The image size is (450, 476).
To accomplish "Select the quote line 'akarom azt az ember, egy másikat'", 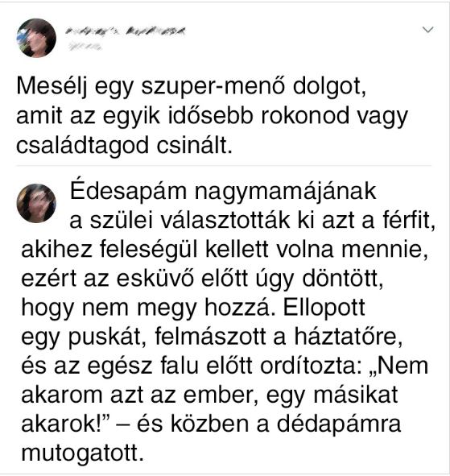I will coord(209,395).
